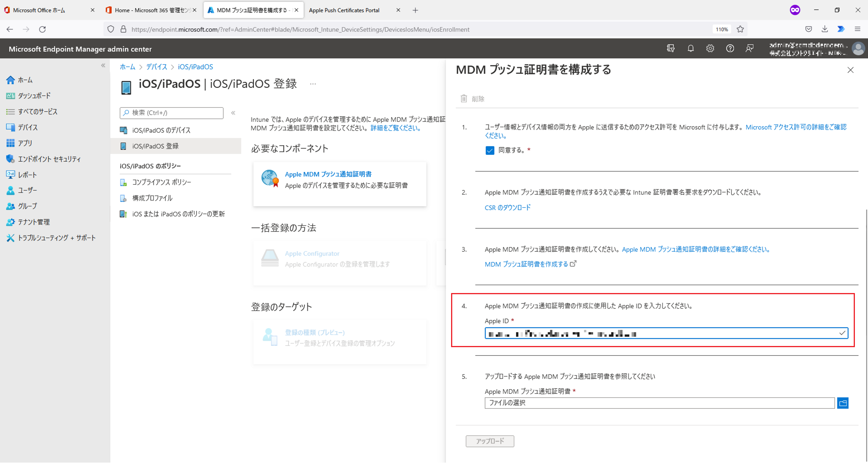This screenshot has width=868, height=463.
Task: Click the CSR のダウンロード link
Action: (x=507, y=208)
